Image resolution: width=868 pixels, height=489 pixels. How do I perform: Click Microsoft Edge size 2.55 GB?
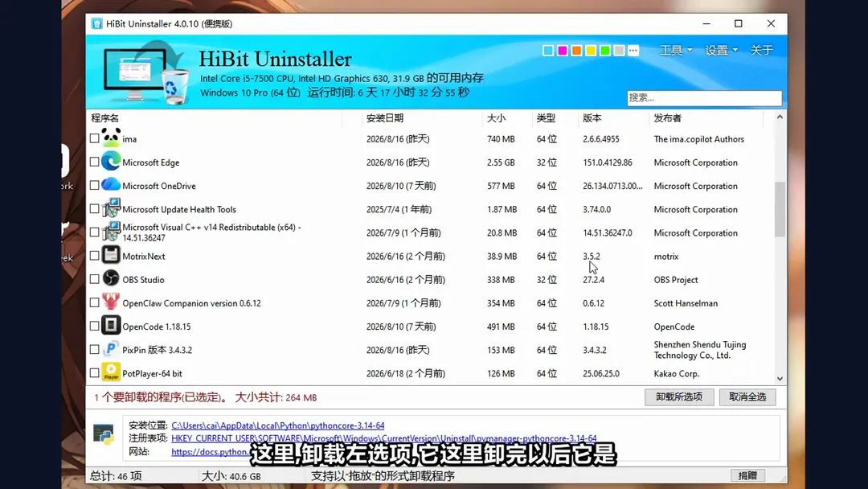click(x=501, y=162)
